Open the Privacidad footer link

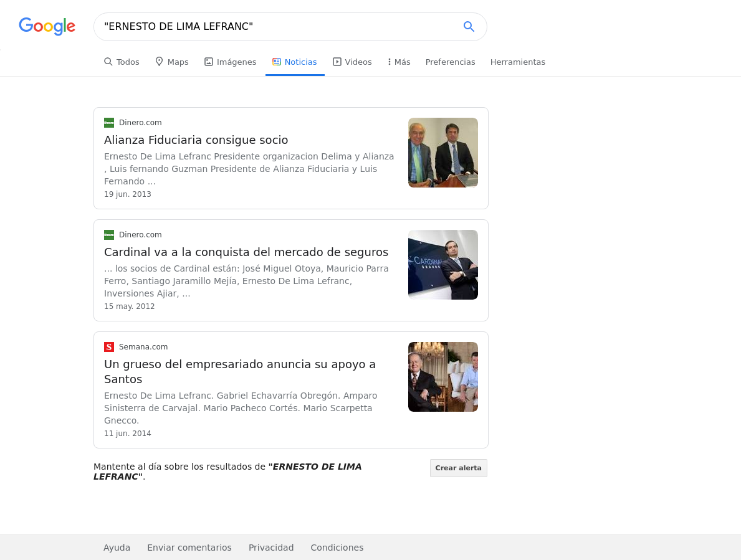click(271, 548)
